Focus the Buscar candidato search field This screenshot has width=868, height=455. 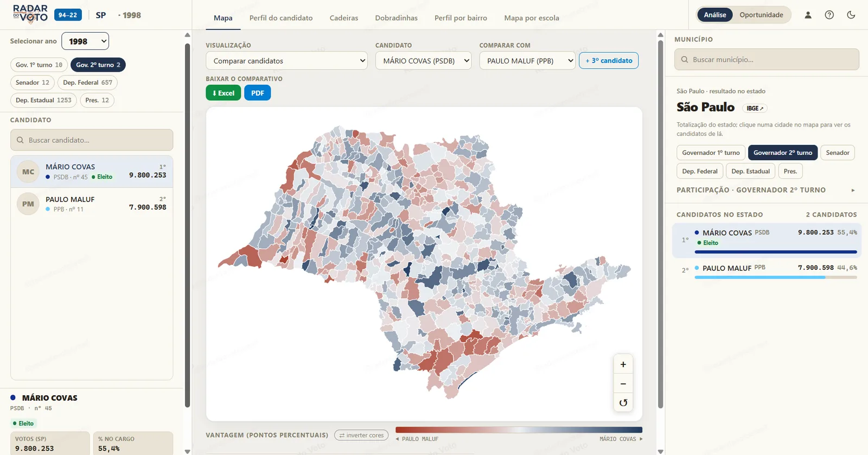click(92, 140)
